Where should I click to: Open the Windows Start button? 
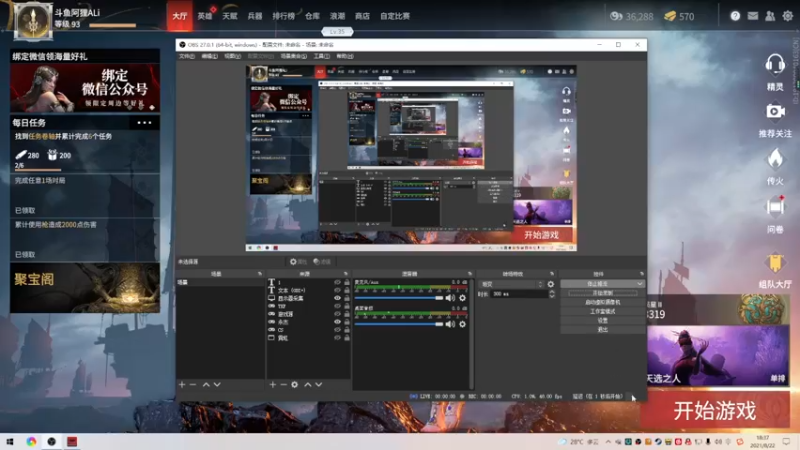click(10, 441)
